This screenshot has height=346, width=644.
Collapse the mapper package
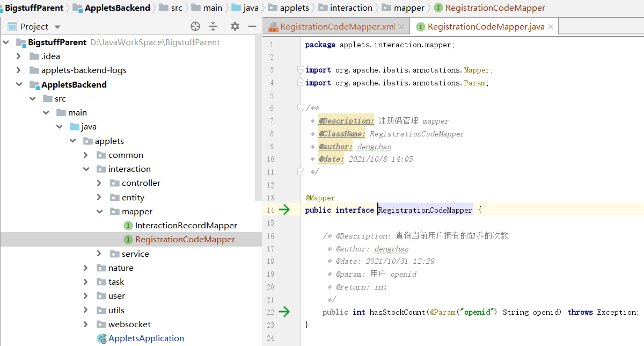pyautogui.click(x=99, y=211)
